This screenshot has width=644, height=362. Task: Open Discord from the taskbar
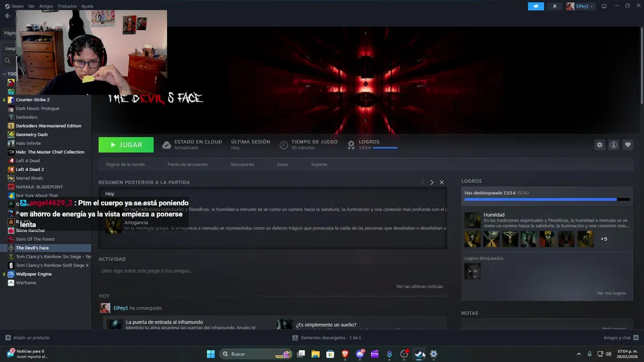point(360,354)
